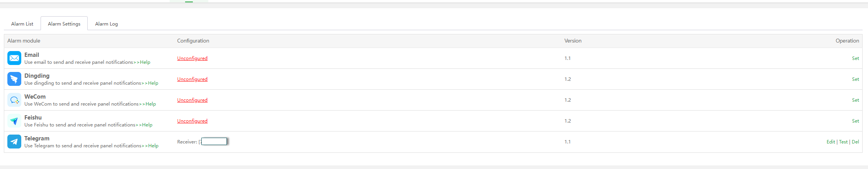Click the Dingding module icon
This screenshot has width=868, height=169.
[x=14, y=79]
